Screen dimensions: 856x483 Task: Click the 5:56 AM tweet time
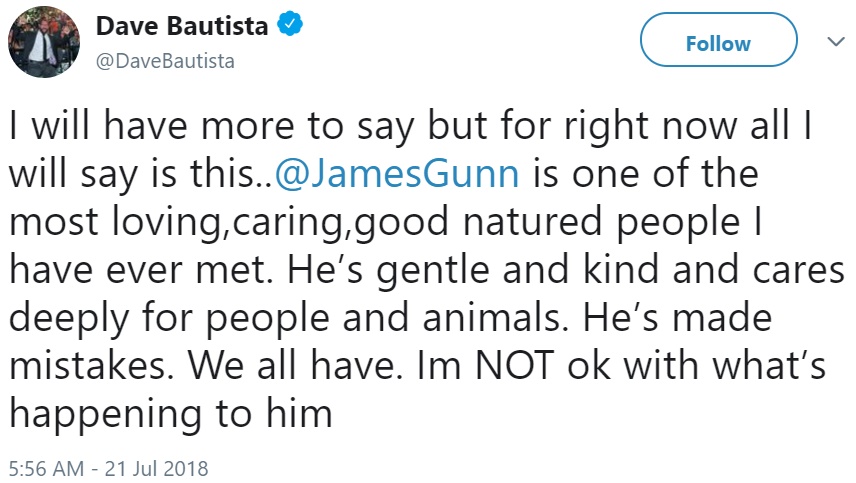pyautogui.click(x=46, y=468)
